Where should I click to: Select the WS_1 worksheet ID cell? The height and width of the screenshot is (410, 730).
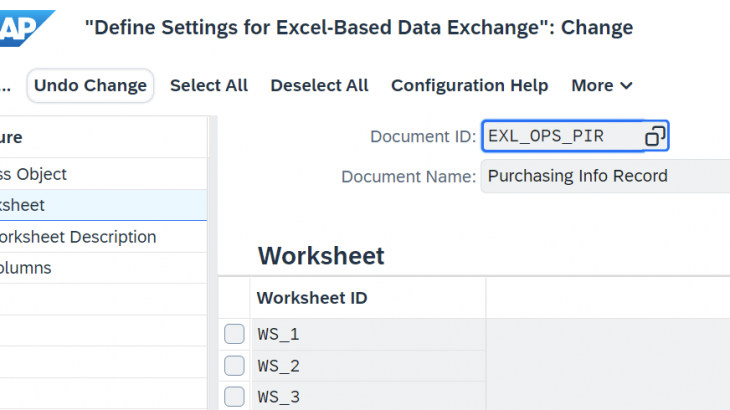pos(368,334)
